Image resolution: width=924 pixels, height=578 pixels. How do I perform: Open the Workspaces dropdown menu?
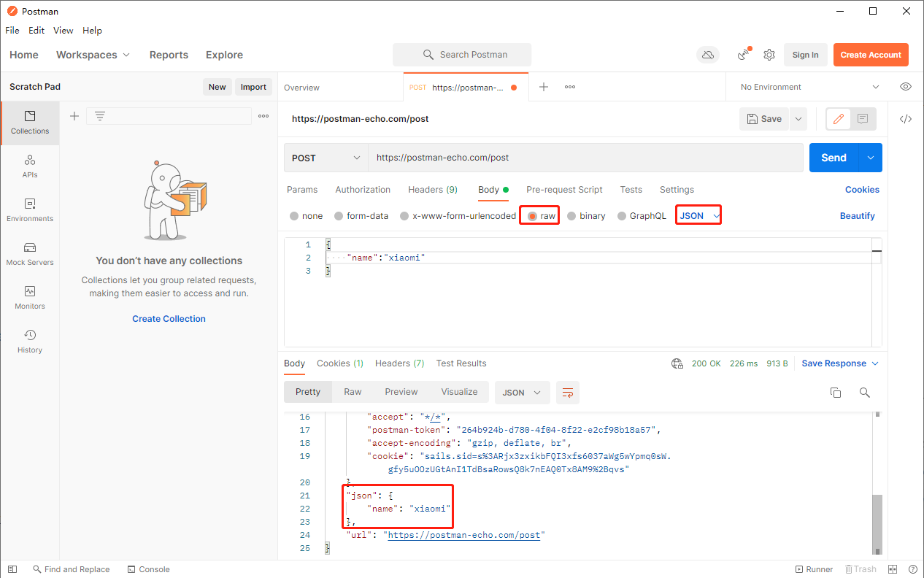point(93,55)
